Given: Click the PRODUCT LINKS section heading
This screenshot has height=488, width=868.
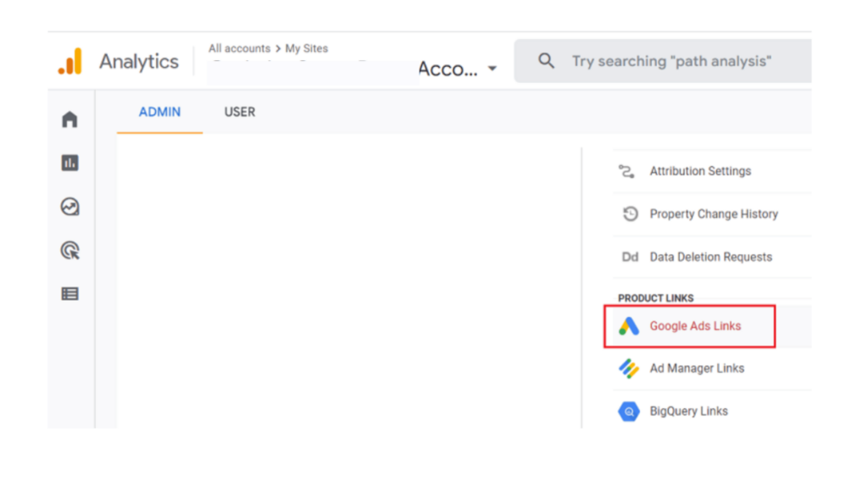Looking at the screenshot, I should [655, 298].
